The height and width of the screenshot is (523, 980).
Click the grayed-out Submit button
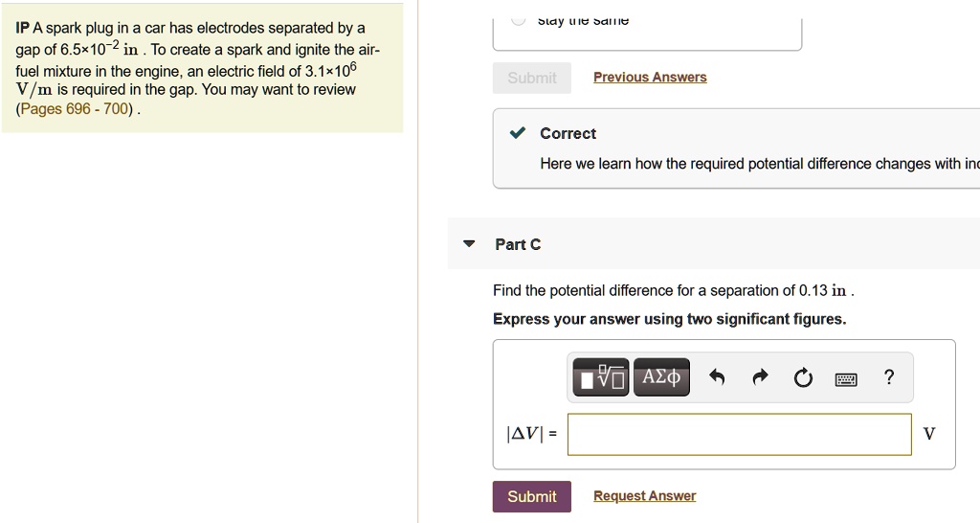coord(531,78)
